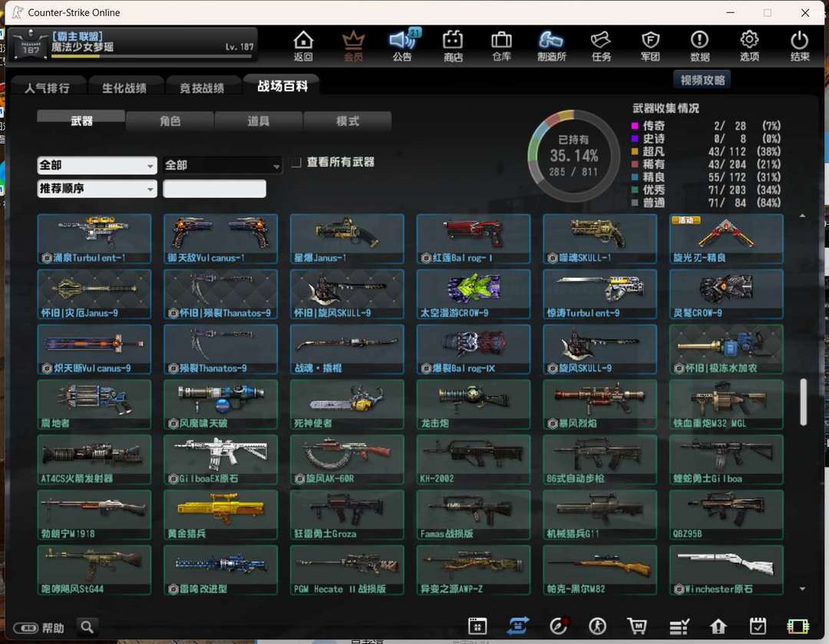Enable the 查看所有武器 checkbox

(x=296, y=163)
